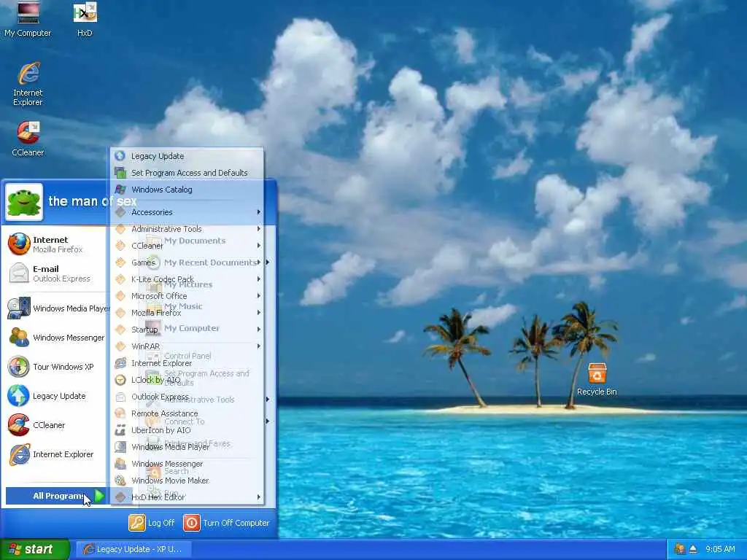This screenshot has height=560, width=747.
Task: Click the Log Off key icon
Action: 136,522
